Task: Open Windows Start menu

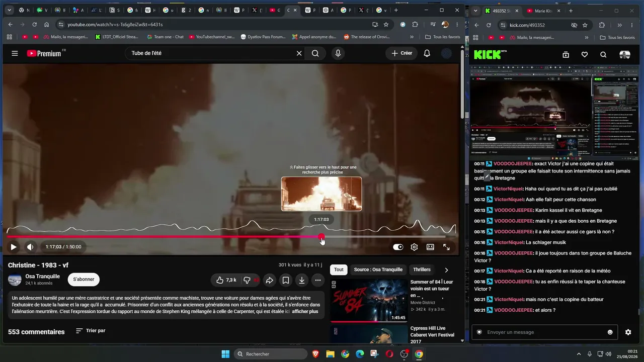Action: click(225, 354)
